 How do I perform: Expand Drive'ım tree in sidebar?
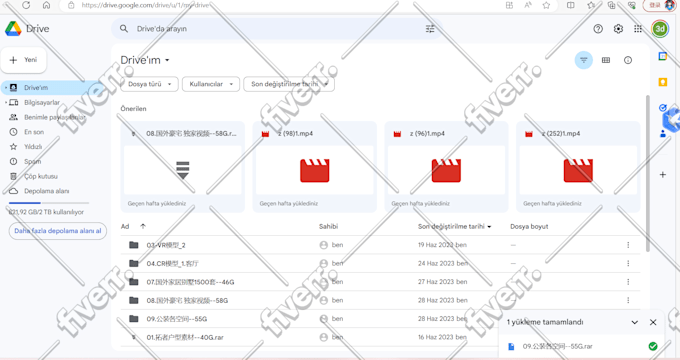(x=6, y=88)
